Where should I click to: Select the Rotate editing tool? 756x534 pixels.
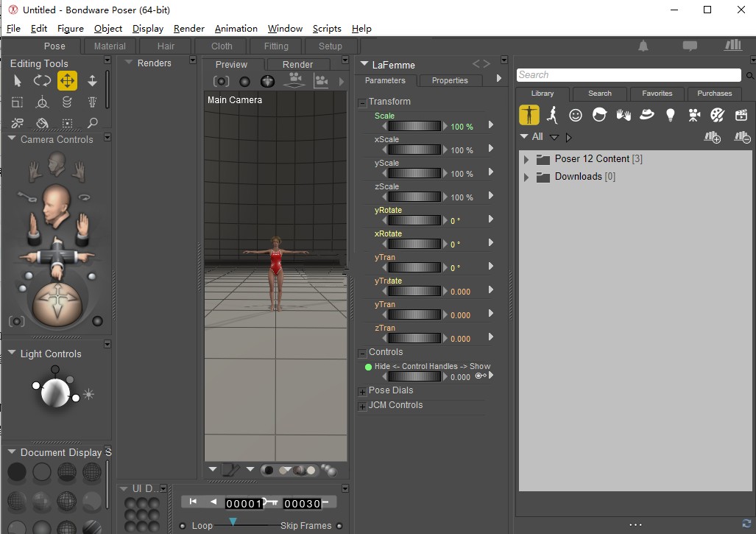pyautogui.click(x=42, y=81)
